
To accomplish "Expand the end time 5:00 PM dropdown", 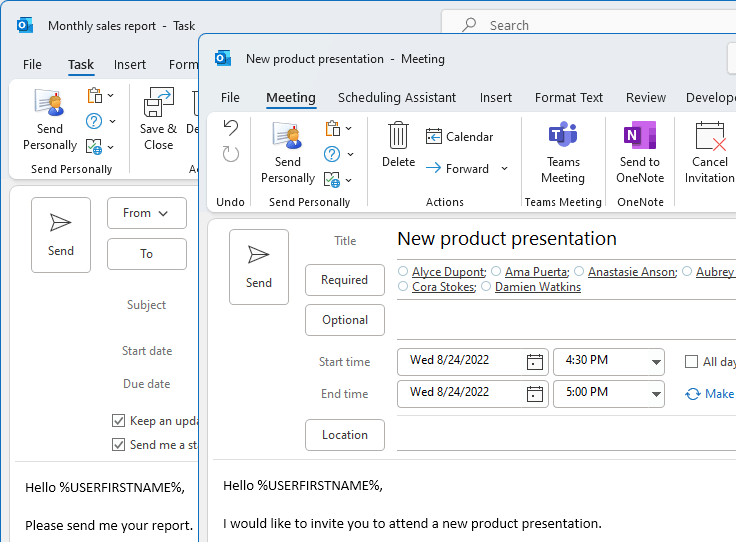I will [656, 394].
